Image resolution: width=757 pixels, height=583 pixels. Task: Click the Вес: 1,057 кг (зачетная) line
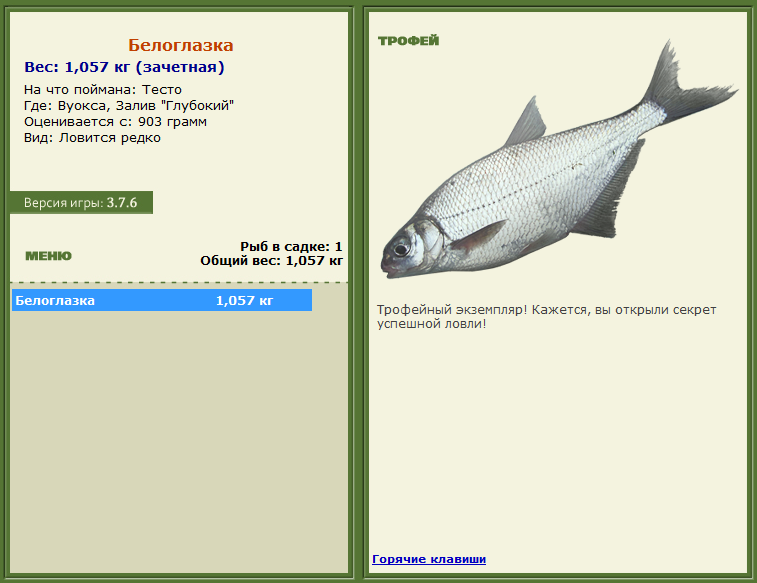124,67
